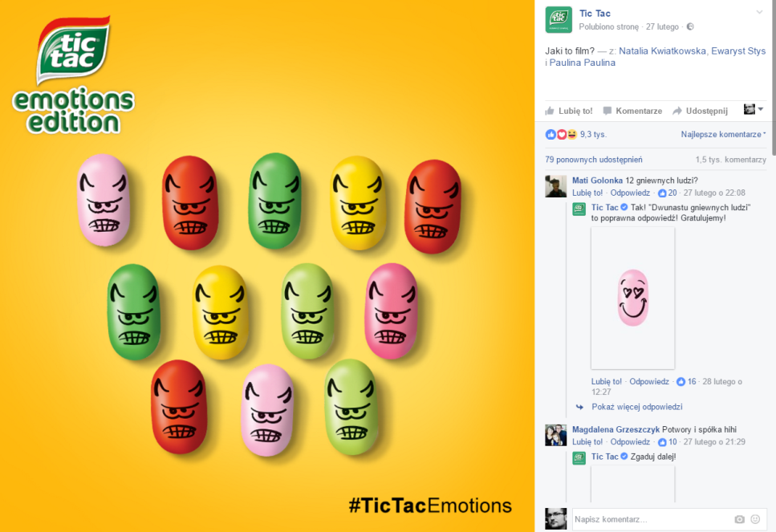The height and width of the screenshot is (532, 776).
Task: Open the pink heart-eyes Tic Tac sticker image
Action: pos(632,298)
